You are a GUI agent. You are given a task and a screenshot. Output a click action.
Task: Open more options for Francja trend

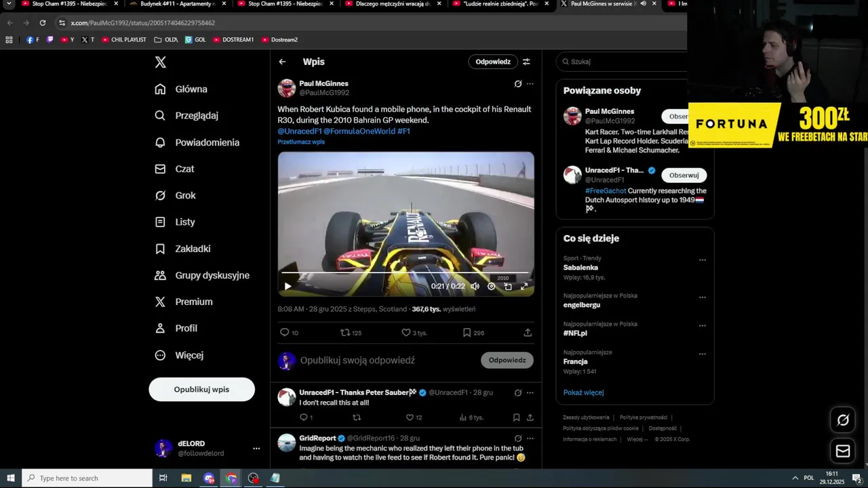point(703,354)
